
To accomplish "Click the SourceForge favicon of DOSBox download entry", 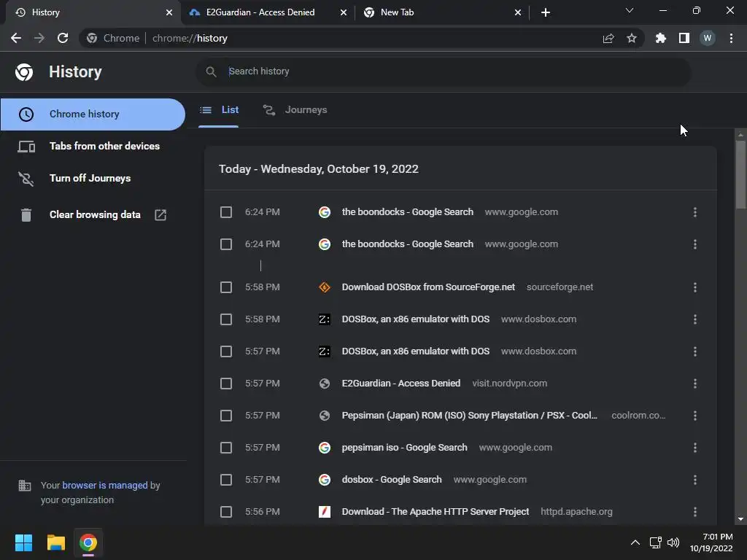I will [x=325, y=287].
